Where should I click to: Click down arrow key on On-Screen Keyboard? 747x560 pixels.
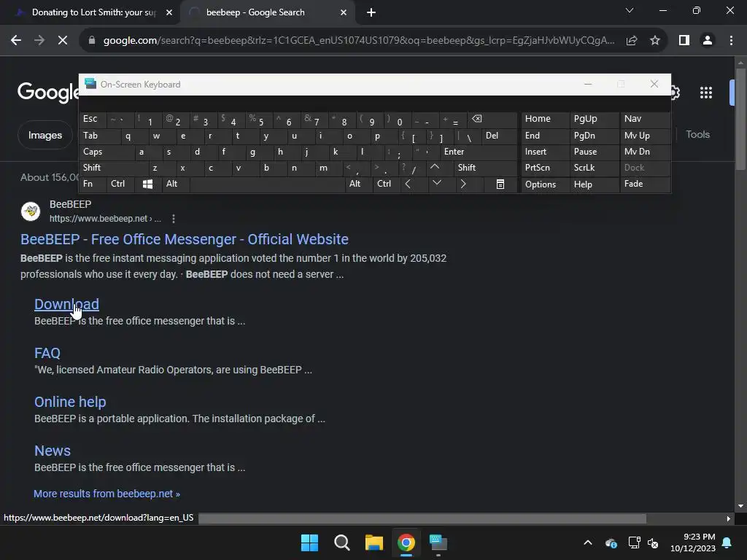point(436,184)
